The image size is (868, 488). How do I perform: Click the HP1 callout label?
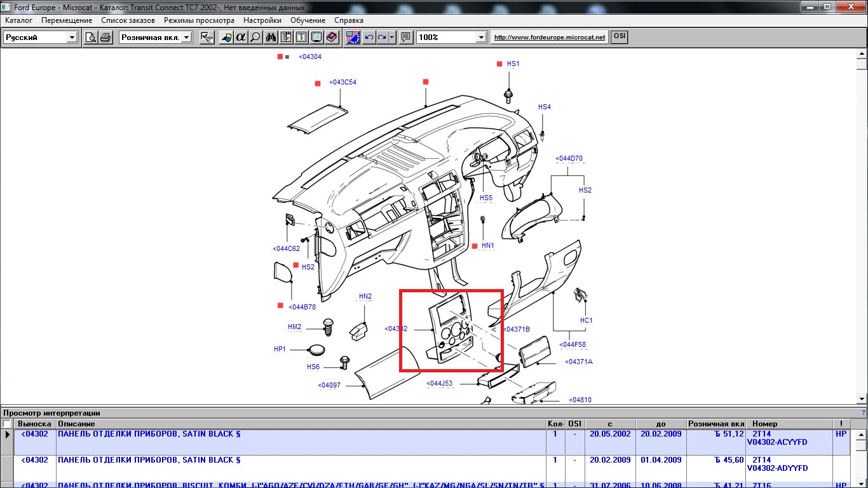point(280,349)
